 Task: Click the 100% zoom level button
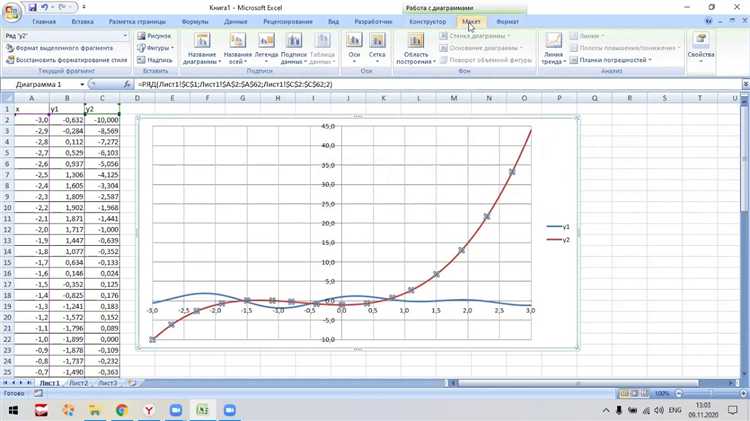click(662, 394)
